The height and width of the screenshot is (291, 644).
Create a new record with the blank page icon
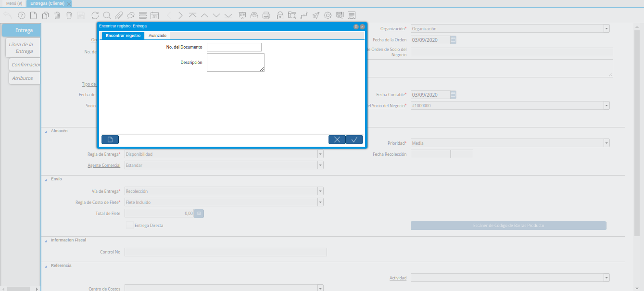point(33,15)
